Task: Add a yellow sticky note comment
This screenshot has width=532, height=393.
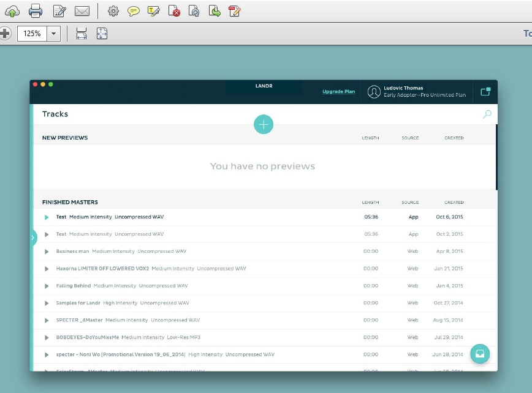Action: (x=134, y=11)
